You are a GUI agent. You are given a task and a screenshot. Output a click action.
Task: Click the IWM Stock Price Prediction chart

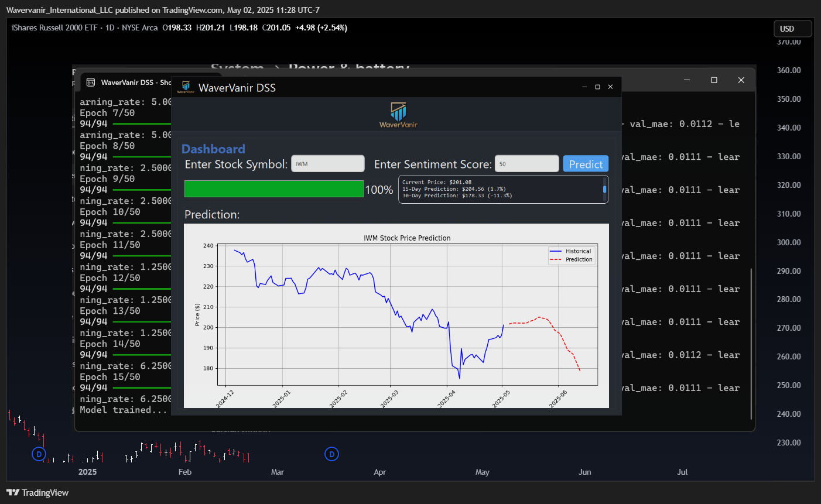396,316
